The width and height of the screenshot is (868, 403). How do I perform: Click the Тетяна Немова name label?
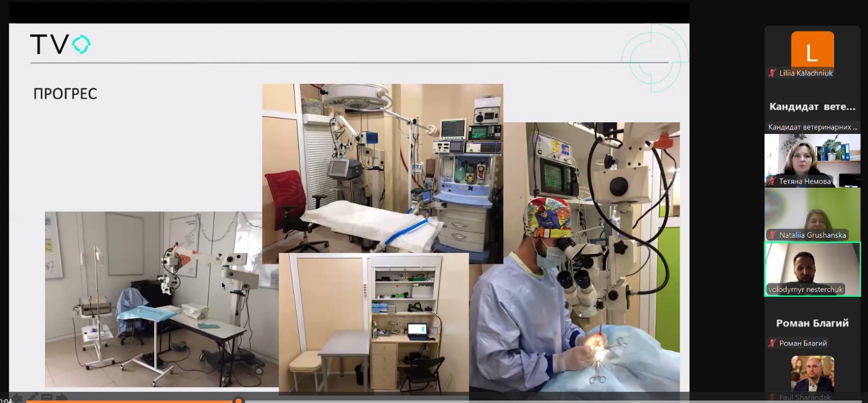[805, 181]
